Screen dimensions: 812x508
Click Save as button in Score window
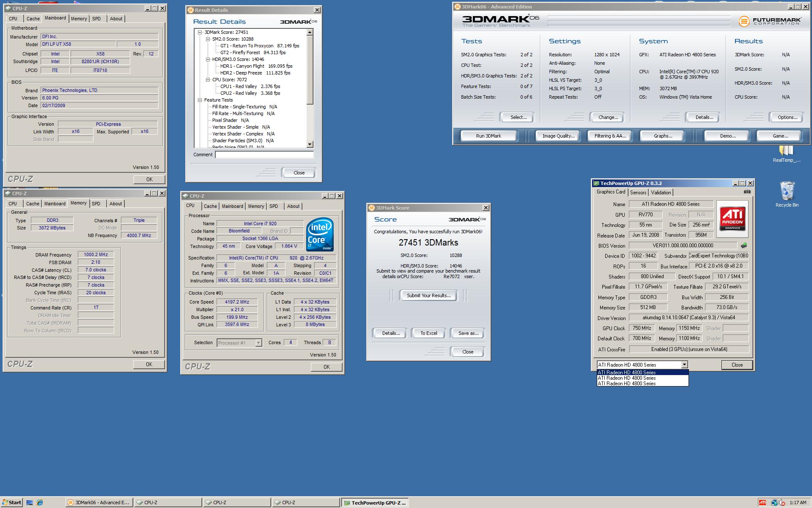point(468,333)
